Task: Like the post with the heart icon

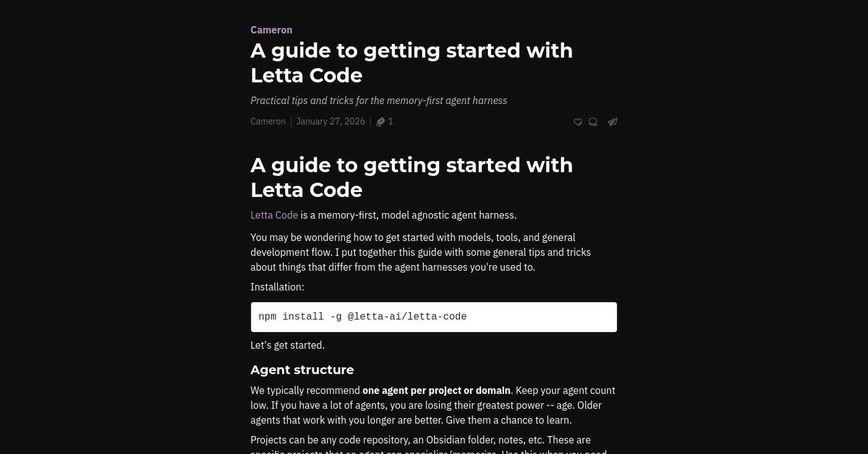Action: (578, 122)
